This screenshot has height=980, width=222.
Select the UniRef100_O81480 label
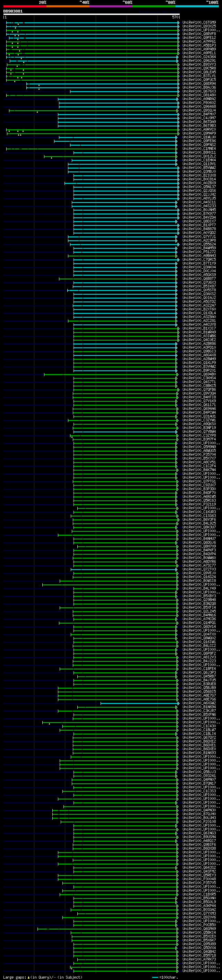click(x=199, y=95)
